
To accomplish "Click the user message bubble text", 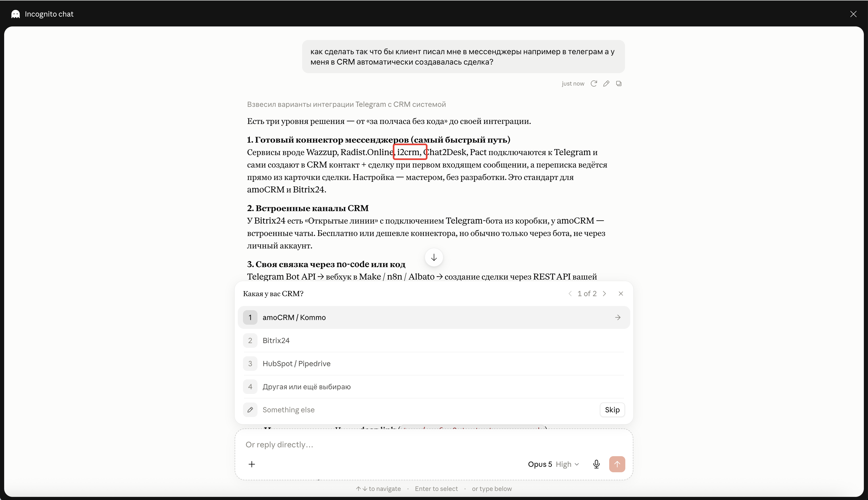I will point(463,57).
